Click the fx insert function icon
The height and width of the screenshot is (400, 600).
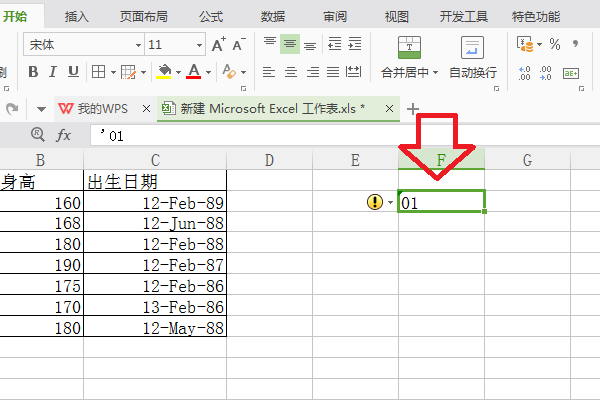pyautogui.click(x=64, y=135)
